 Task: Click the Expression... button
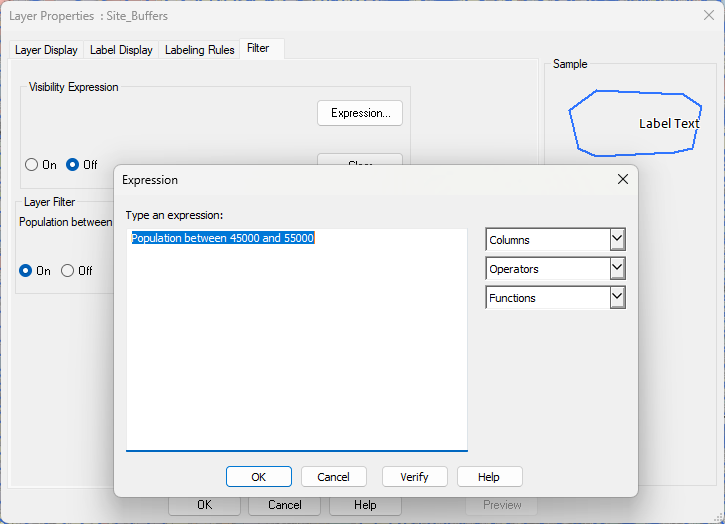pyautogui.click(x=360, y=113)
